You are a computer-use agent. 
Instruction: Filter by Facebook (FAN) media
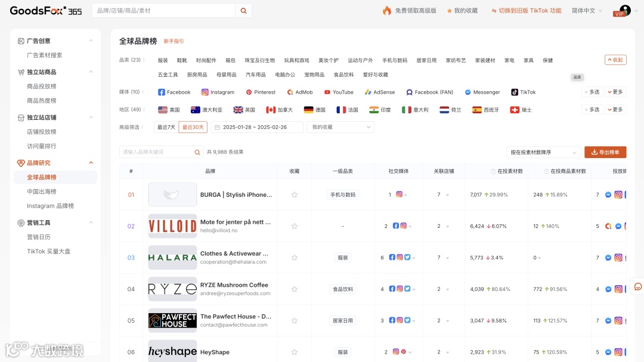point(429,92)
